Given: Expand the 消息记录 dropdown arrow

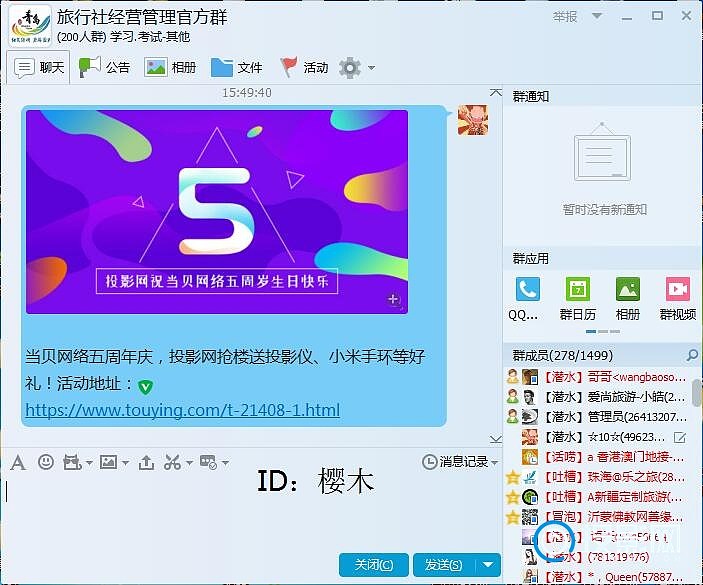Looking at the screenshot, I should tap(495, 462).
